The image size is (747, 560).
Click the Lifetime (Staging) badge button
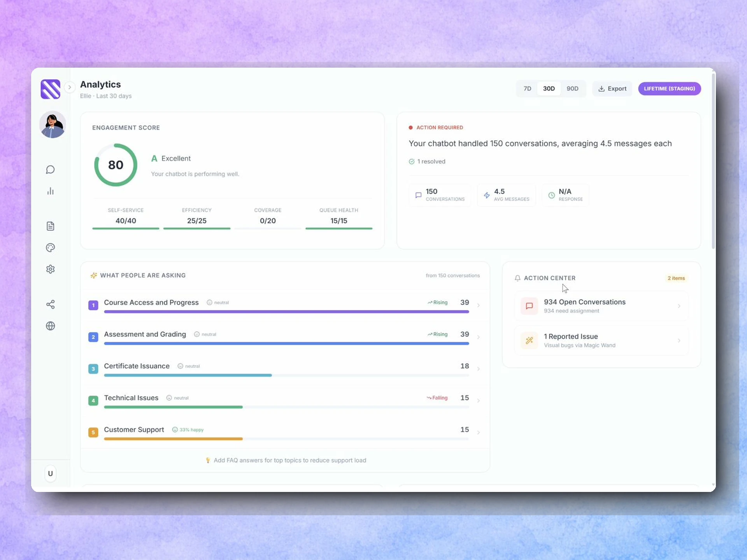669,89
